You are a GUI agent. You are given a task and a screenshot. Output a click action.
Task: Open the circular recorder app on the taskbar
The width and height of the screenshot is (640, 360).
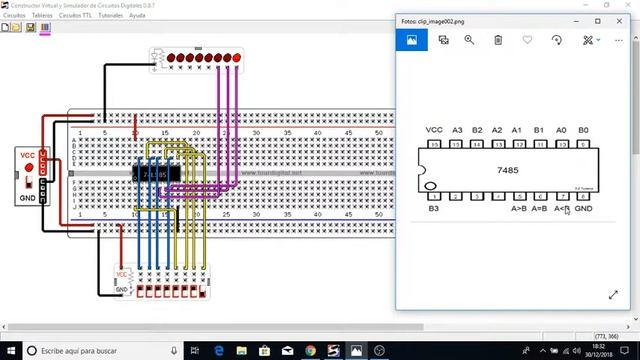[379, 351]
